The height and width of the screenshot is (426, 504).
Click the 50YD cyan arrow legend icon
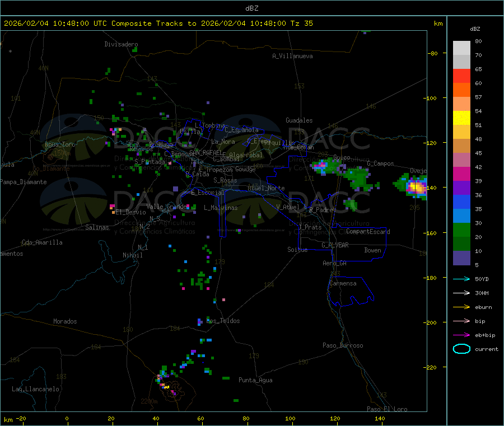461,279
